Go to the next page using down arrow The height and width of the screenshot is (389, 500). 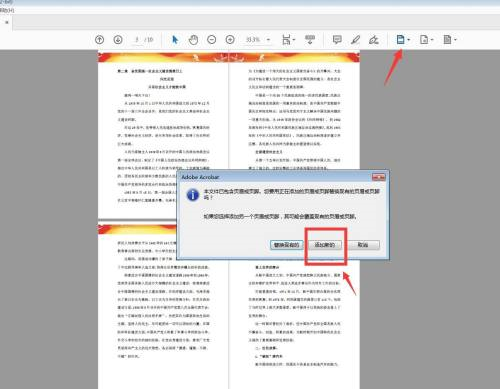pos(118,40)
